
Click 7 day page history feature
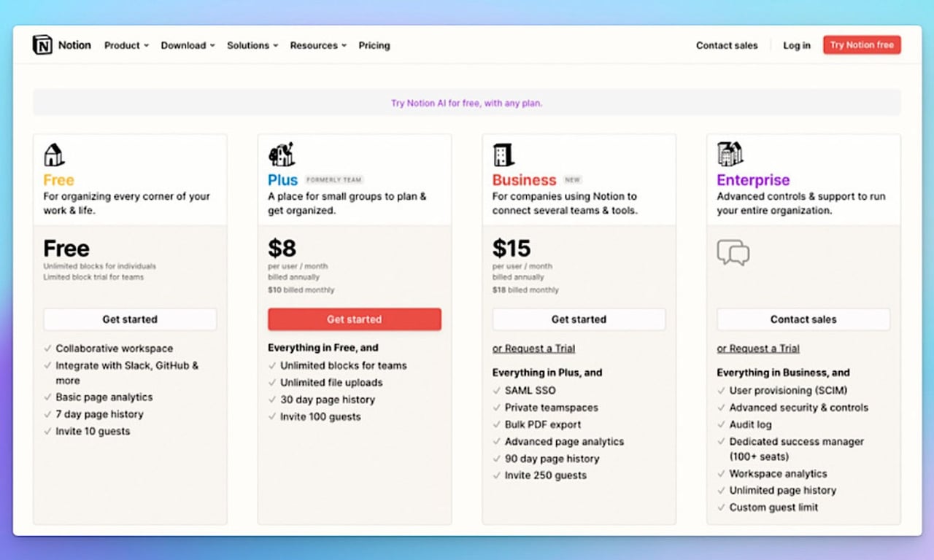(99, 414)
